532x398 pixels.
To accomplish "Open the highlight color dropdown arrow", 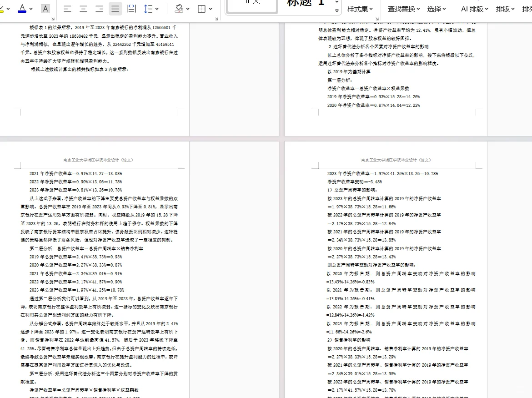I will point(8,9).
